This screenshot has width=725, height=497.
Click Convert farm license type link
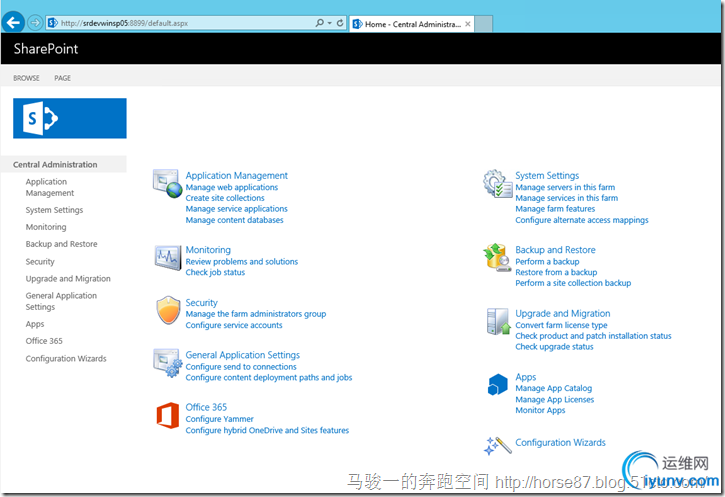pyautogui.click(x=561, y=325)
